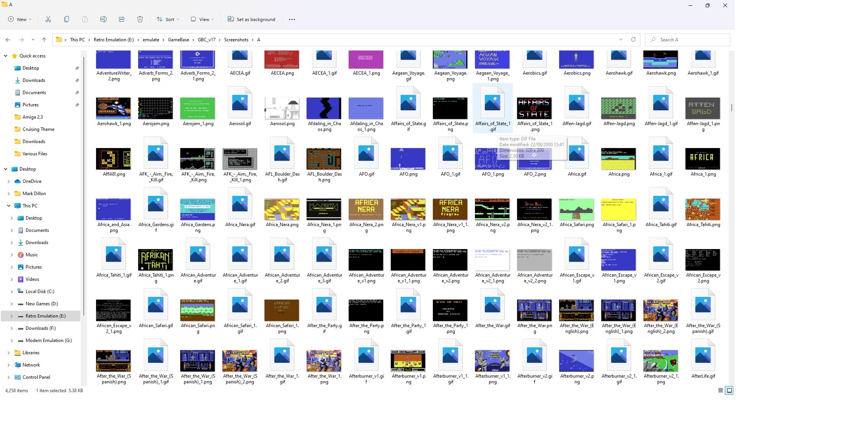Open OneDrive in navigation pane

(32, 181)
